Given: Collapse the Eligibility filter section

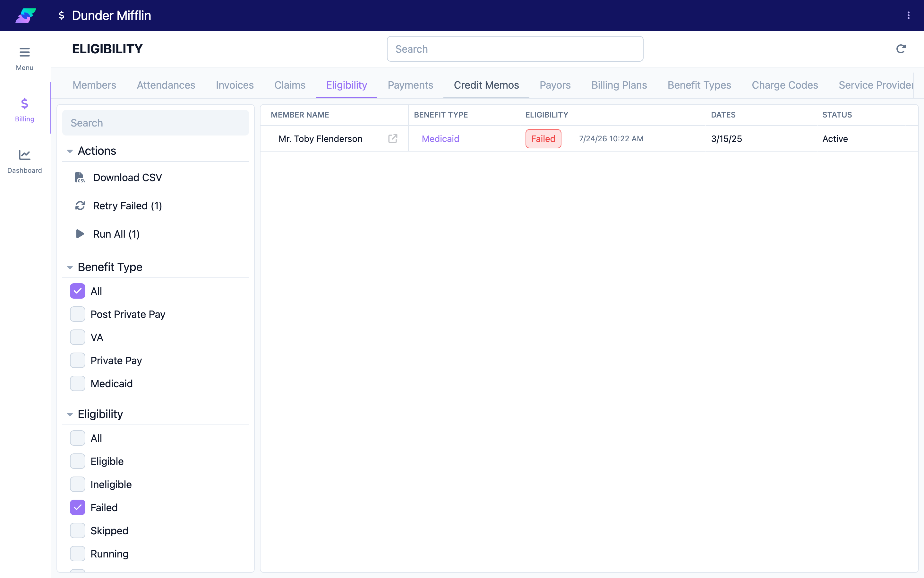Looking at the screenshot, I should [70, 414].
